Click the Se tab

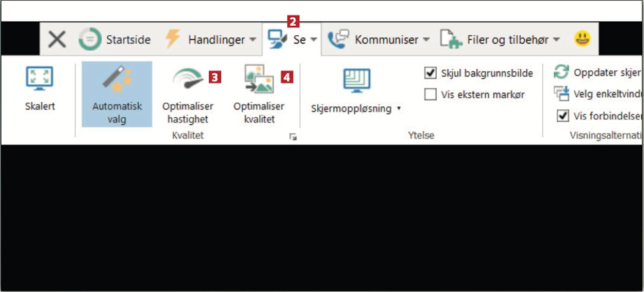(x=292, y=40)
